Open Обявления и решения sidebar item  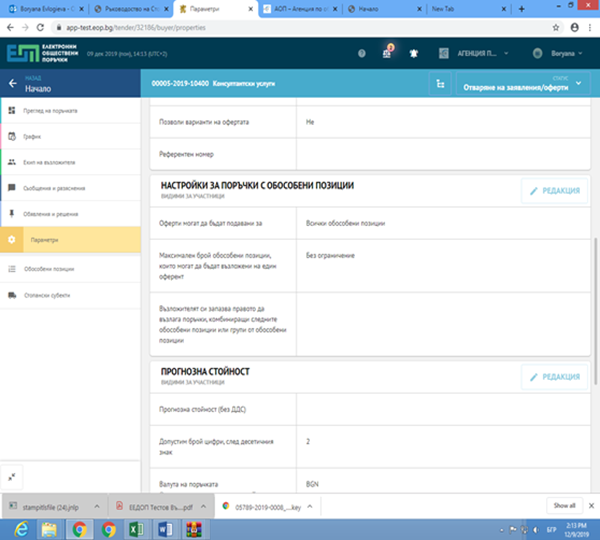[58, 213]
